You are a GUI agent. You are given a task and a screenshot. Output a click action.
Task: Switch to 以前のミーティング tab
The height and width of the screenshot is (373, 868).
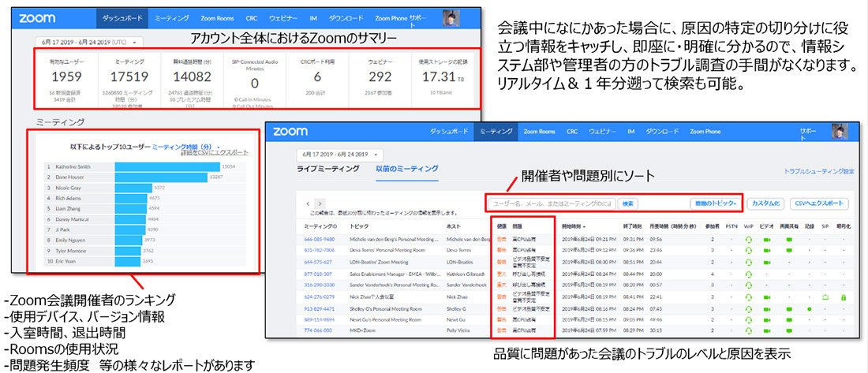click(407, 169)
